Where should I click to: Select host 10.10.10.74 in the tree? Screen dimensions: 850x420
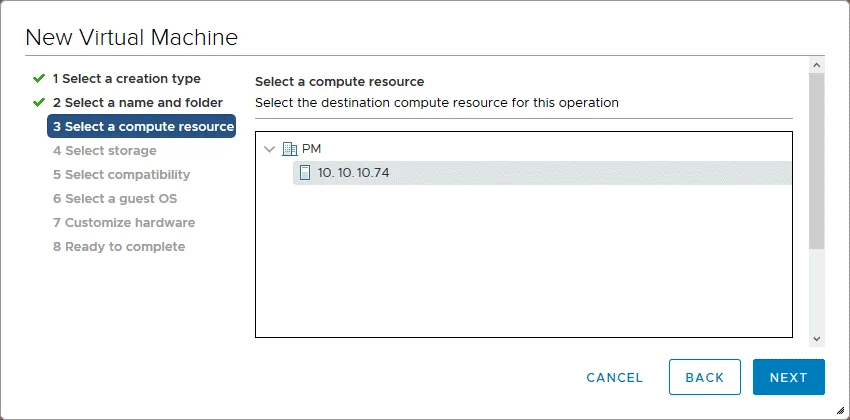353,173
